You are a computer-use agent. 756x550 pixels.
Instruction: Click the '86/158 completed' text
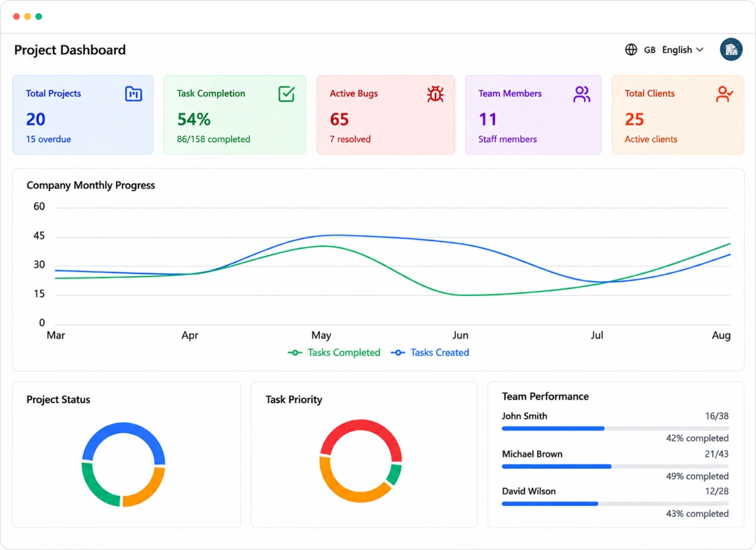point(214,139)
